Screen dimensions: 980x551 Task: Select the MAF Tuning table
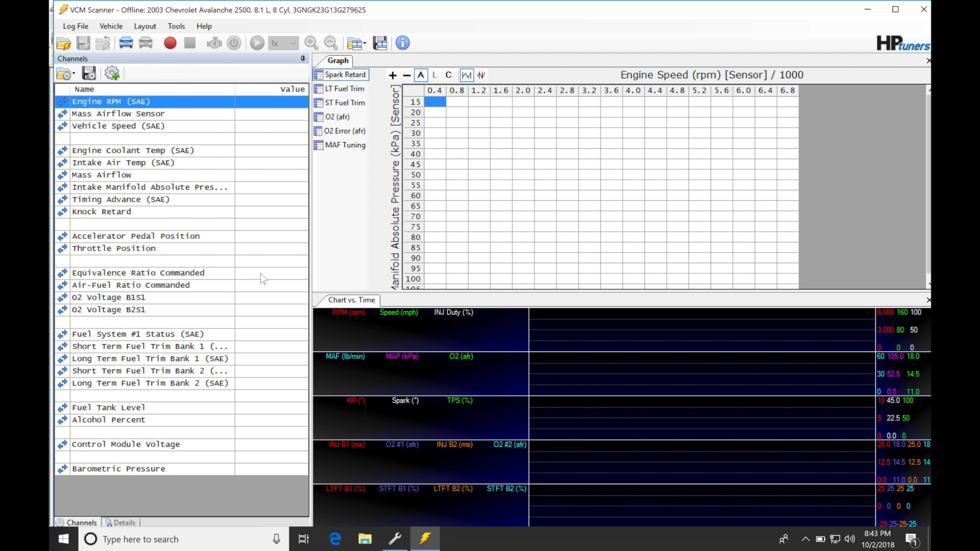pyautogui.click(x=345, y=145)
